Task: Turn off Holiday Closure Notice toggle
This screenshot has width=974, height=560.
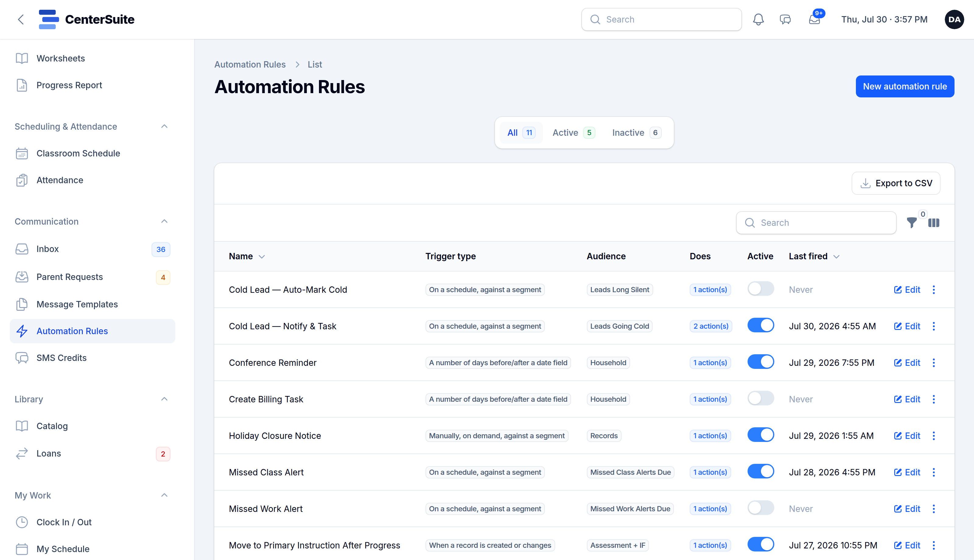Action: click(761, 435)
